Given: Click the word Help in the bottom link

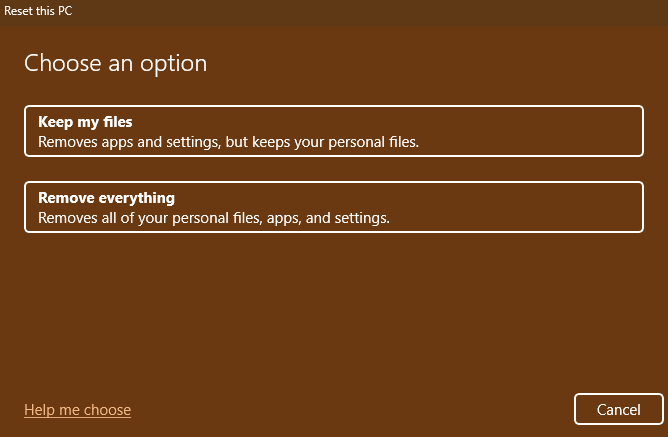Looking at the screenshot, I should (39, 410).
